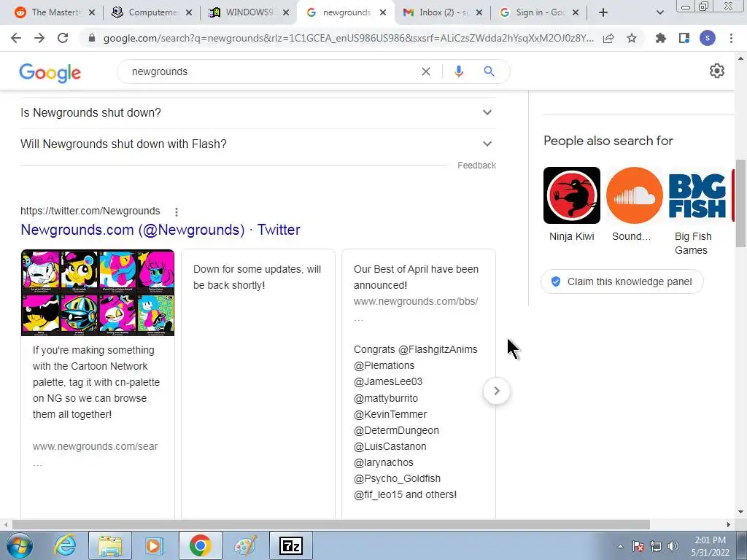The image size is (747, 560).
Task: Reload the page with the refresh icon
Action: [x=63, y=38]
